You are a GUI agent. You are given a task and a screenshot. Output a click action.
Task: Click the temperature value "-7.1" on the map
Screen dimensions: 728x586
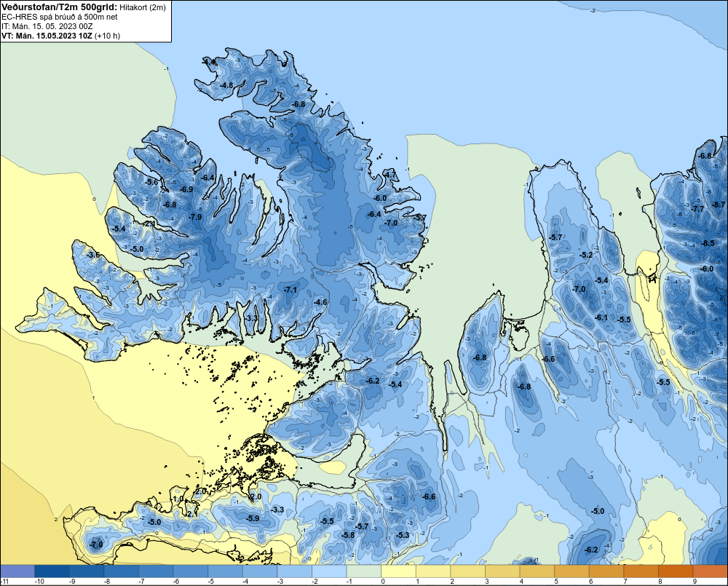click(290, 290)
